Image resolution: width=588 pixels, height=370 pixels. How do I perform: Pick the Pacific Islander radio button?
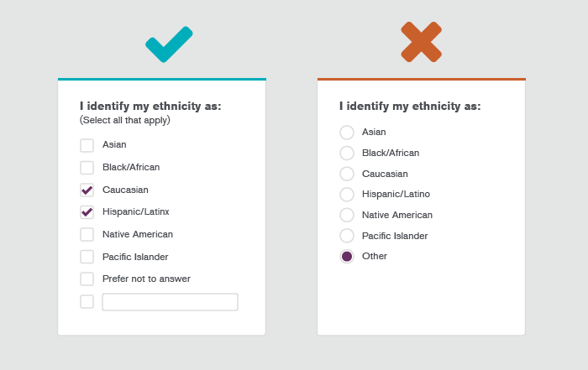(x=347, y=236)
